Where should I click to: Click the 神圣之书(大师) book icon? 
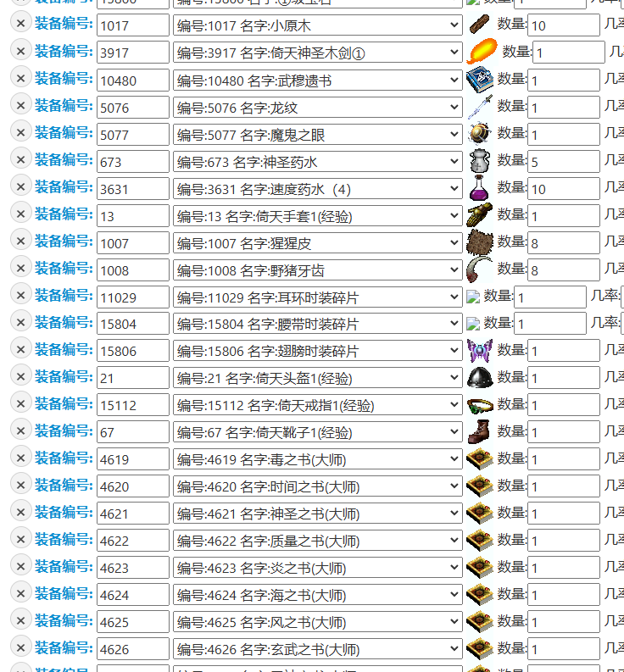[480, 513]
